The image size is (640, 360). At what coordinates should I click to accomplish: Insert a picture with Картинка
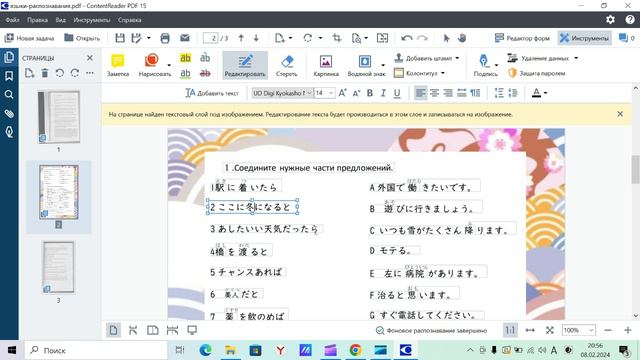tap(326, 65)
